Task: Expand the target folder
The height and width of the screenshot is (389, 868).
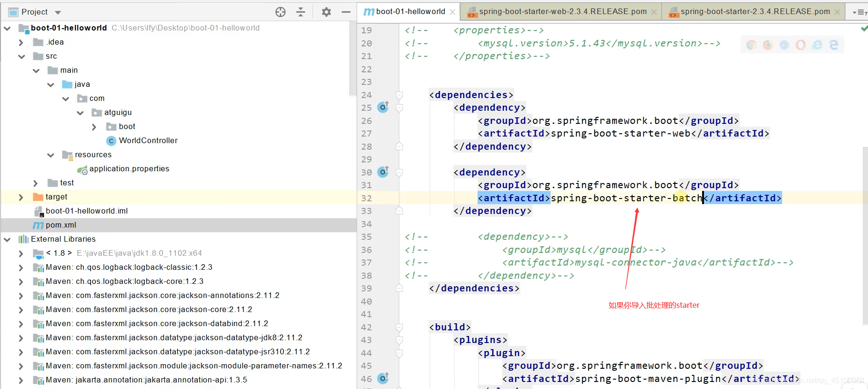Action: point(21,197)
